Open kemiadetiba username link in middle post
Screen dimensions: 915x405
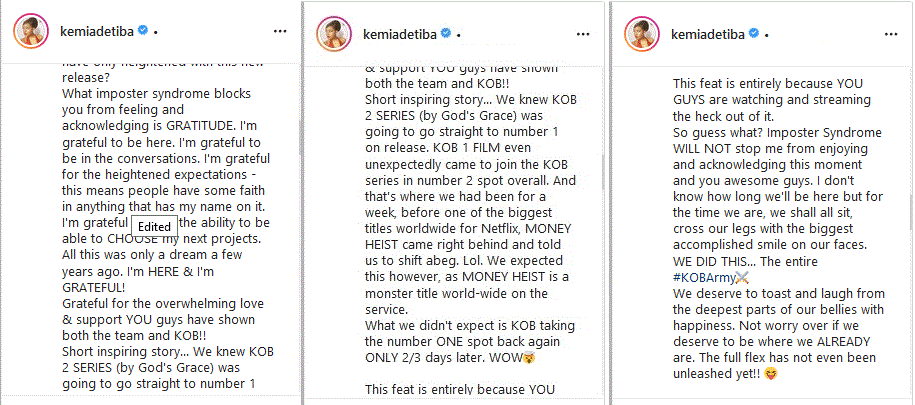(x=397, y=31)
